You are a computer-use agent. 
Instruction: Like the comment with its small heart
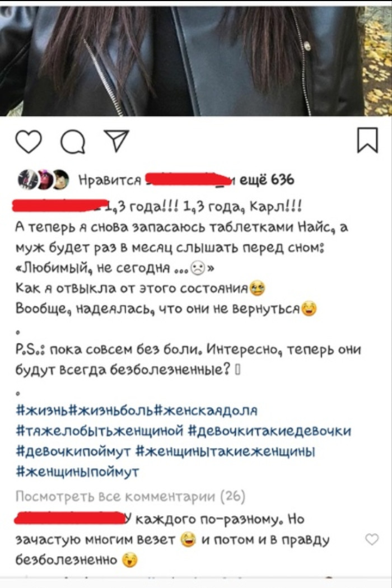372,540
